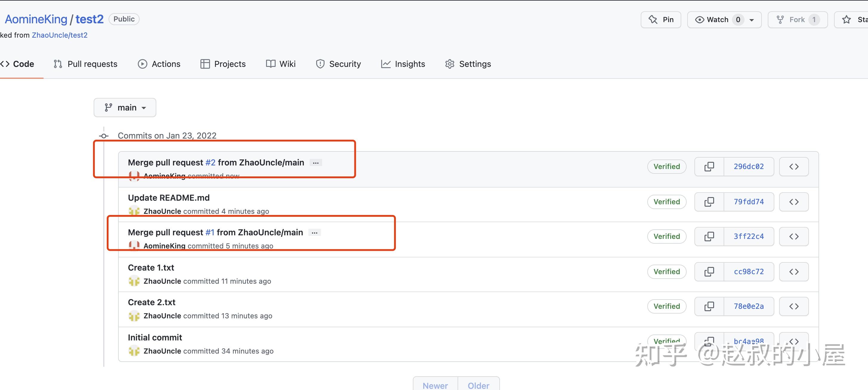Image resolution: width=868 pixels, height=390 pixels.
Task: Open the main branch selector dropdown
Action: tap(125, 108)
